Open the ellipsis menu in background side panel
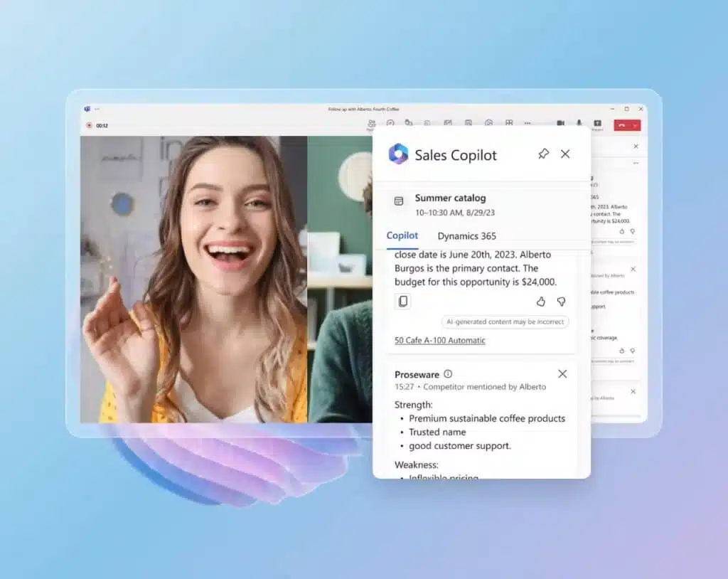The width and height of the screenshot is (728, 579). (x=636, y=163)
